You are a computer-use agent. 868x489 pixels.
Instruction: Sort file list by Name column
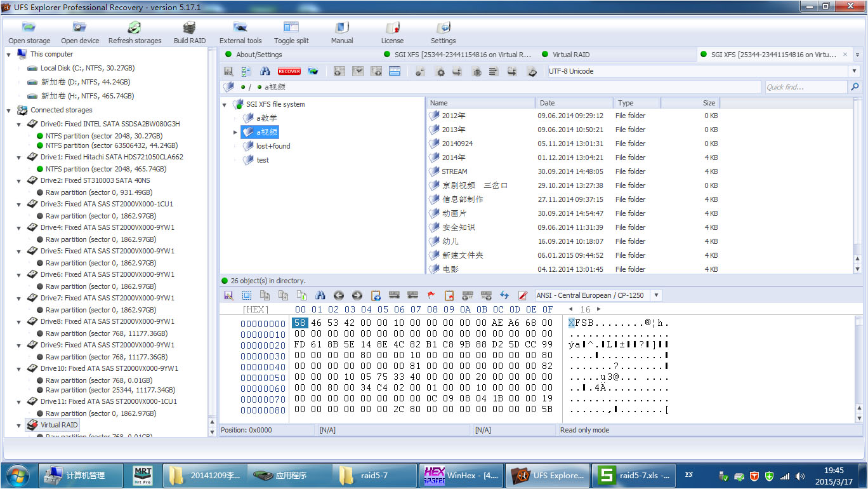tap(482, 103)
